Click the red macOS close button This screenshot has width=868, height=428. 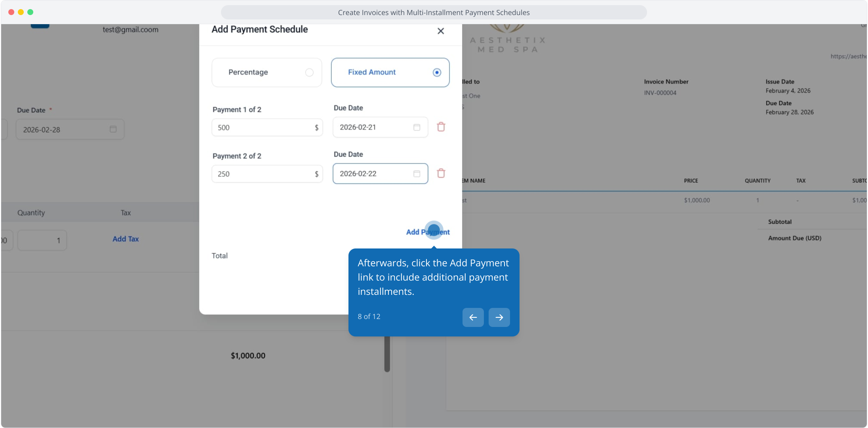coord(11,12)
